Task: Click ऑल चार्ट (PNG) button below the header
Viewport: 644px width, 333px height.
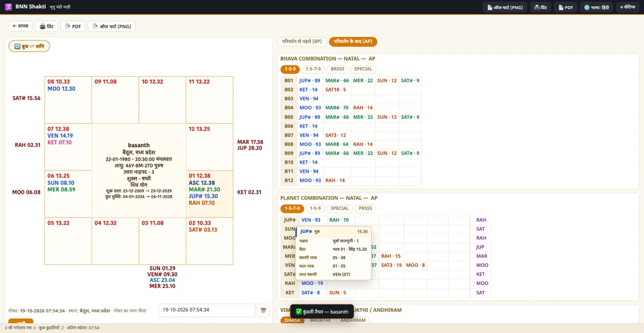Action: click(112, 26)
